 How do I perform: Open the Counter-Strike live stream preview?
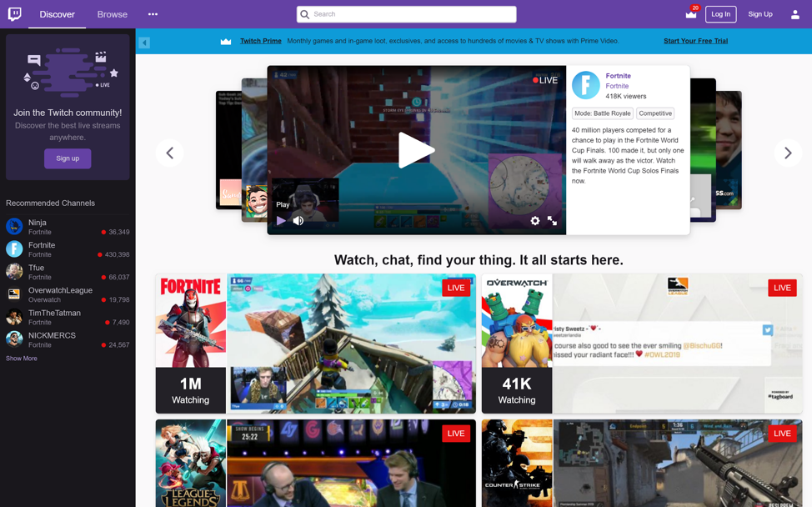click(x=677, y=464)
